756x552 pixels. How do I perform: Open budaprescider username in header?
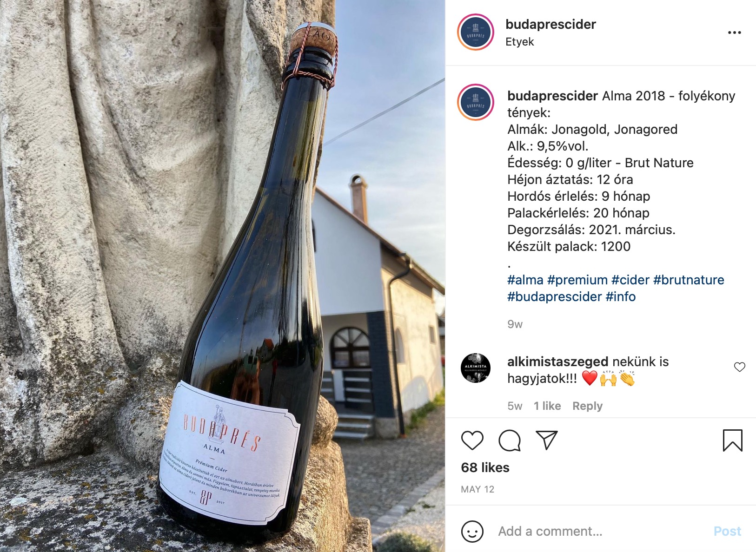tap(550, 24)
